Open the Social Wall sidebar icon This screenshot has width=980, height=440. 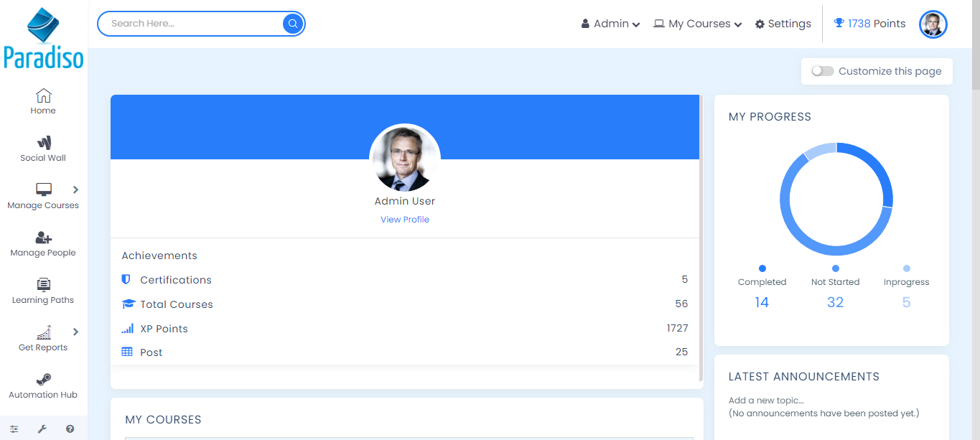click(43, 143)
